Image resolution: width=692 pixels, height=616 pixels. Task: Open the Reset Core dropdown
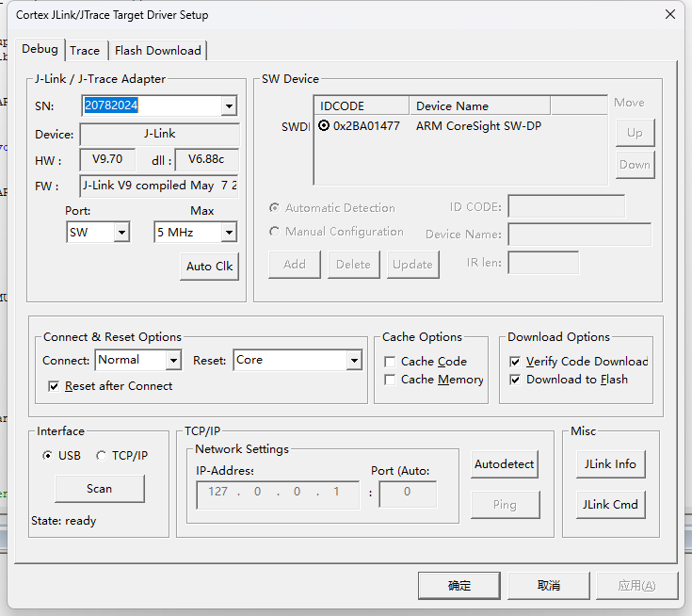(x=354, y=361)
